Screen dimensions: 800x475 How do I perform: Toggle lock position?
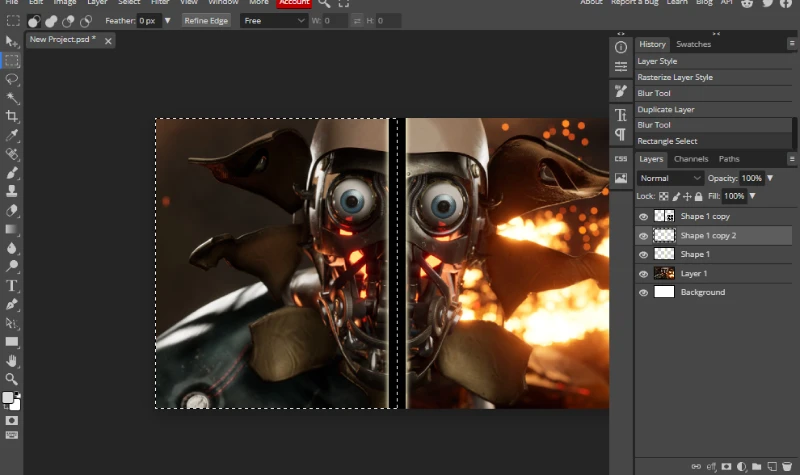point(687,196)
